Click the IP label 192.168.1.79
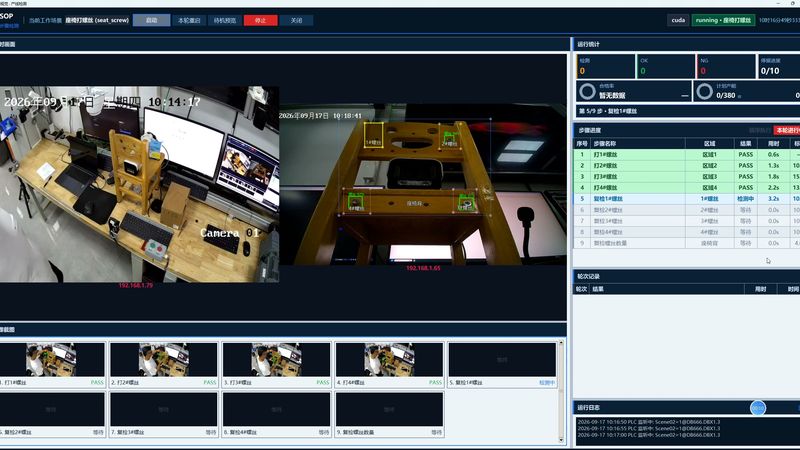800x450 pixels. tap(136, 285)
